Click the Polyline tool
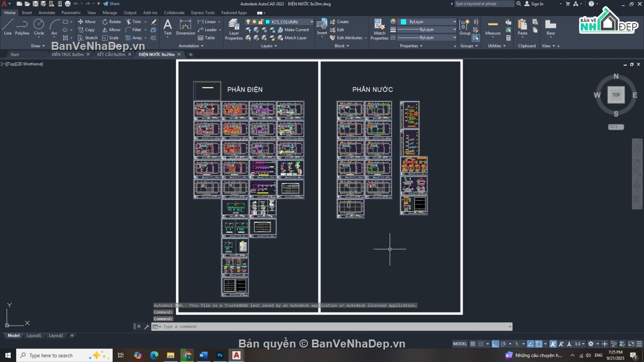 [x=22, y=27]
